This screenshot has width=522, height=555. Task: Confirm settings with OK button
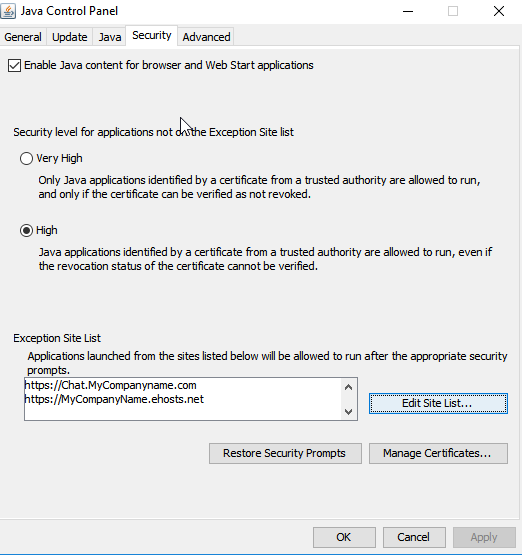[344, 537]
